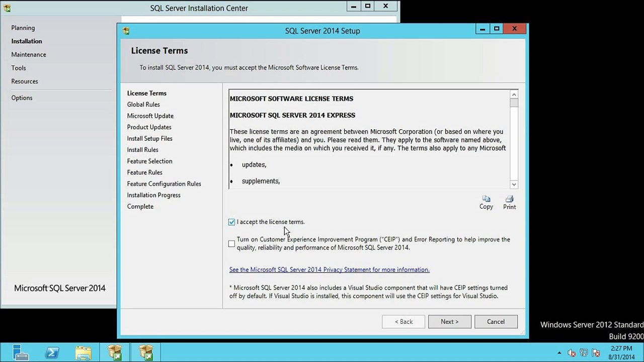Select the second SQL setup taskbar icon
The height and width of the screenshot is (362, 644).
pos(146,352)
